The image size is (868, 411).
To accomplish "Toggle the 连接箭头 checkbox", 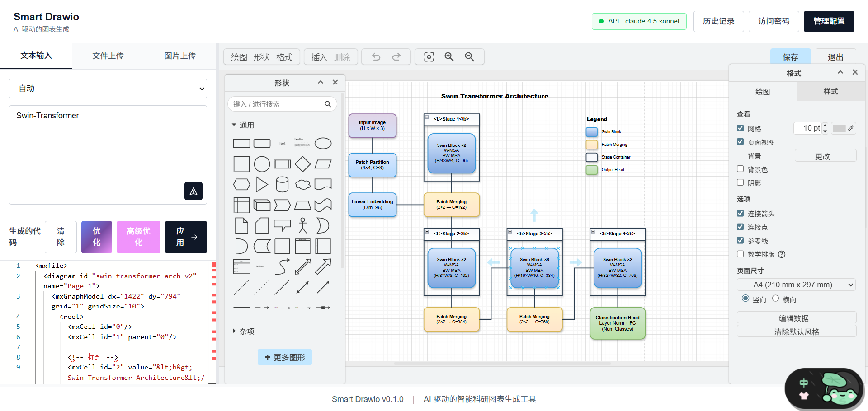I will point(740,213).
